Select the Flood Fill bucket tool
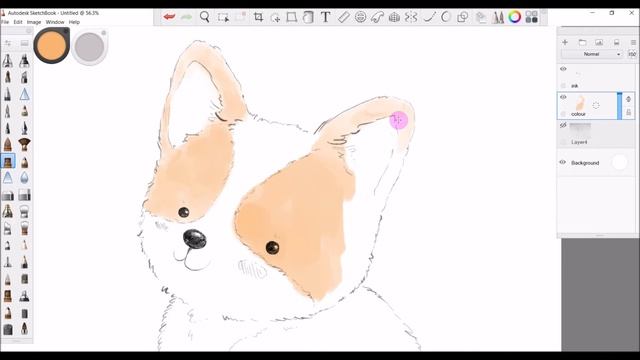640x360 pixels. point(308,17)
